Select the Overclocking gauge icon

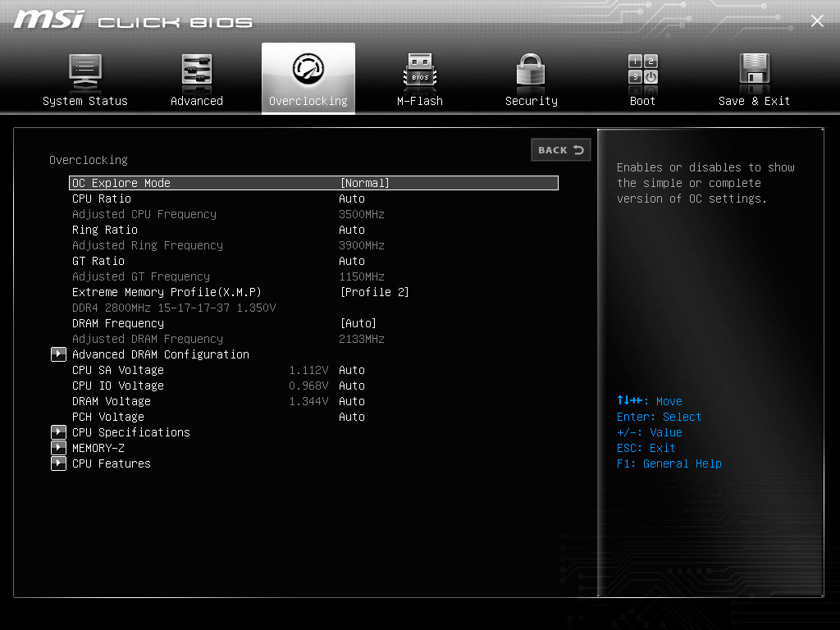click(x=308, y=69)
